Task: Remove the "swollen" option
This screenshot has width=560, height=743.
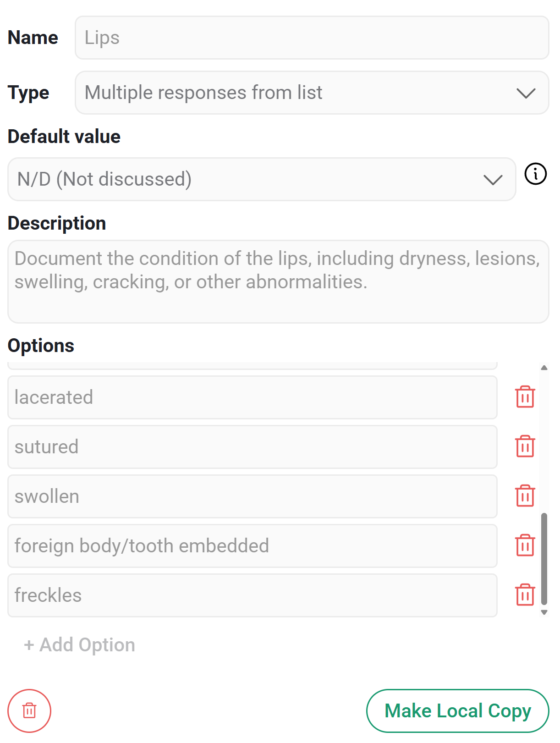Action: 525,496
